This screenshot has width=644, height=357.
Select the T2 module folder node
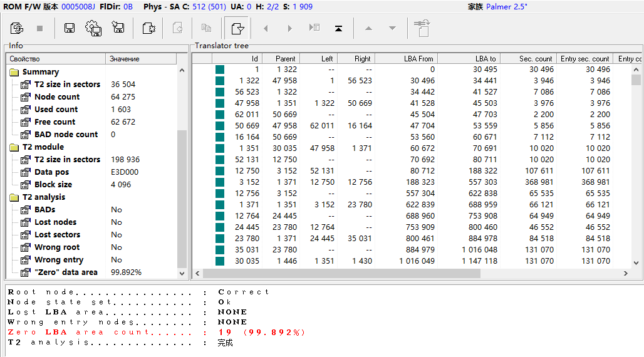click(x=43, y=147)
